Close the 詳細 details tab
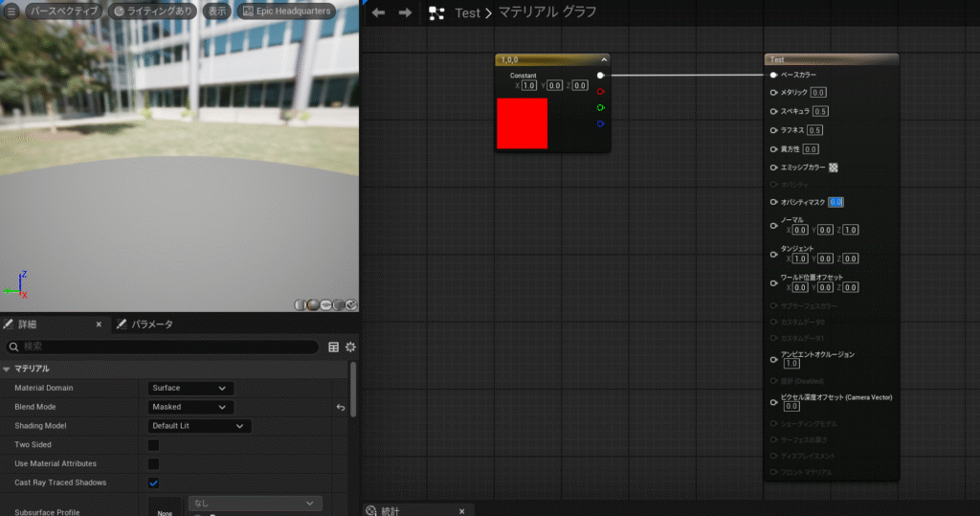 [x=99, y=324]
